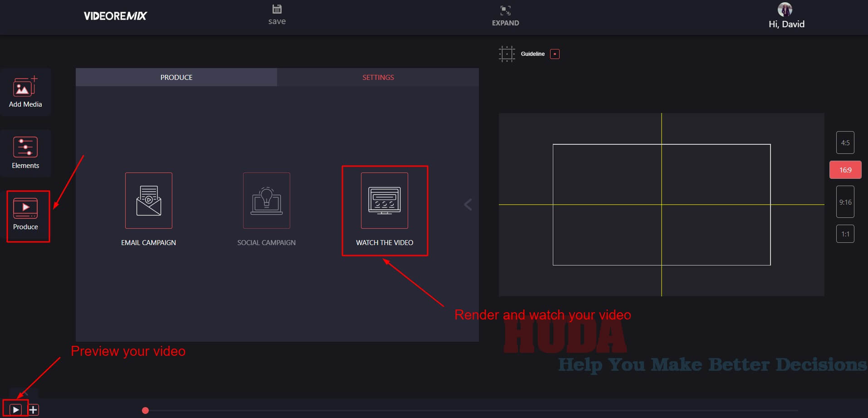Choose the Email Campaign option
Viewport: 868px width, 418px height.
pyautogui.click(x=149, y=210)
